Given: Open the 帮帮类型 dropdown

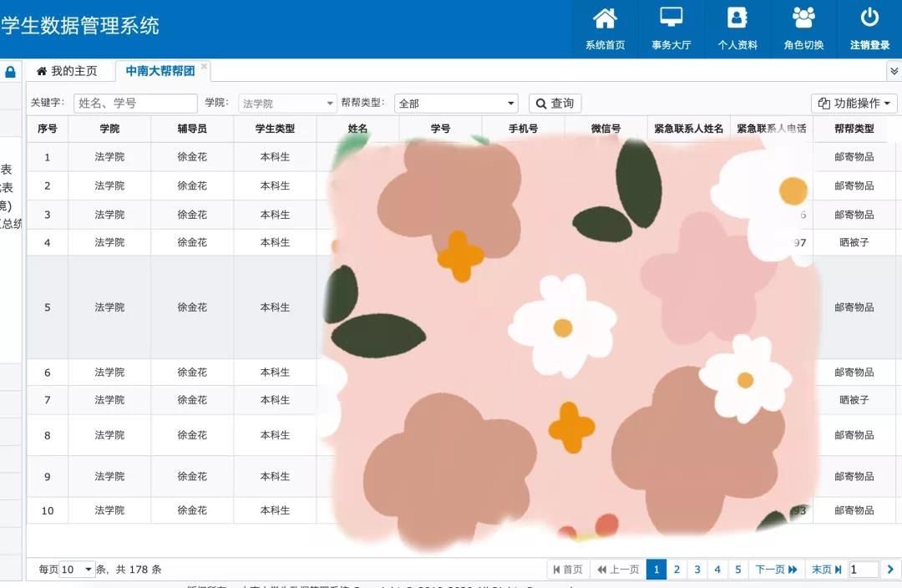Looking at the screenshot, I should tap(456, 104).
